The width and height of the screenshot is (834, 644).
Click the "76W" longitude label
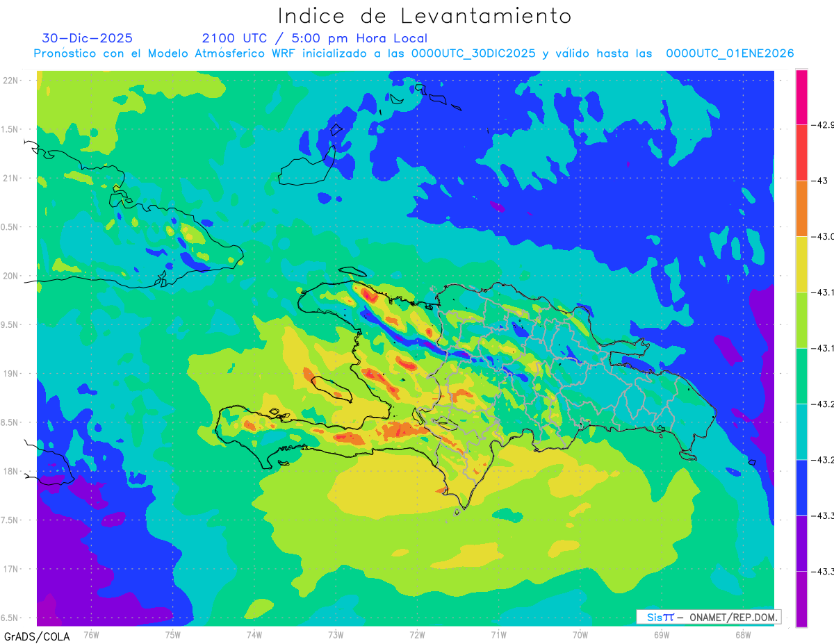pos(91,634)
